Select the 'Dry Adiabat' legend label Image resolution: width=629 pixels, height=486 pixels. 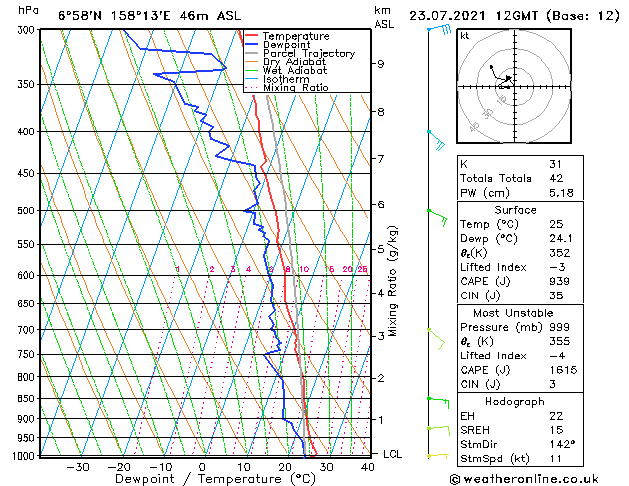click(294, 62)
